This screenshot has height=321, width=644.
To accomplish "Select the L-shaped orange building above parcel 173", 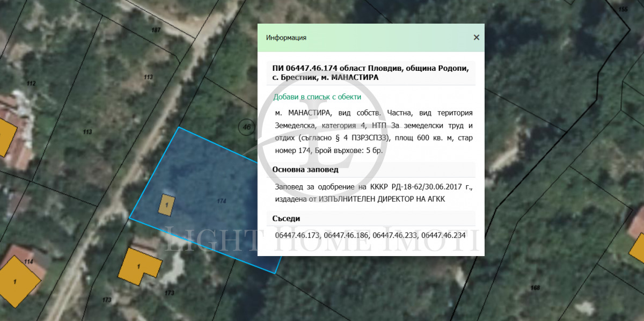I will point(140,266).
